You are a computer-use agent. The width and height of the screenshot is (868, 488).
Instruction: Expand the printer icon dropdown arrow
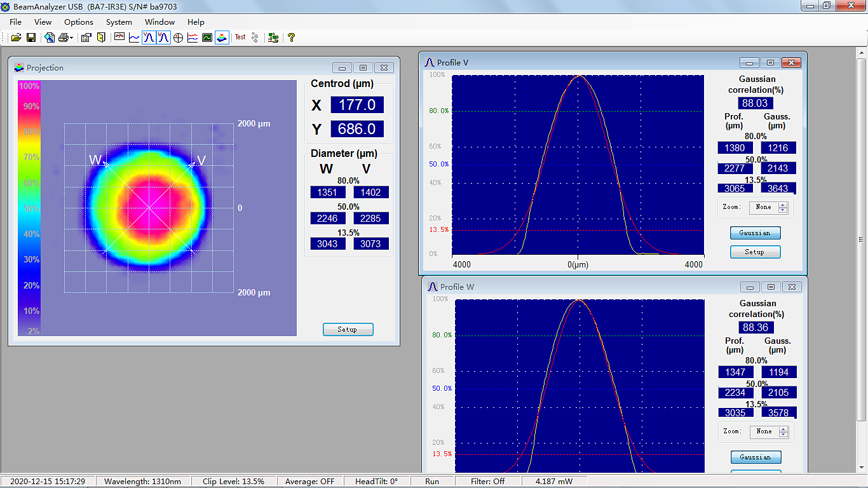click(72, 38)
